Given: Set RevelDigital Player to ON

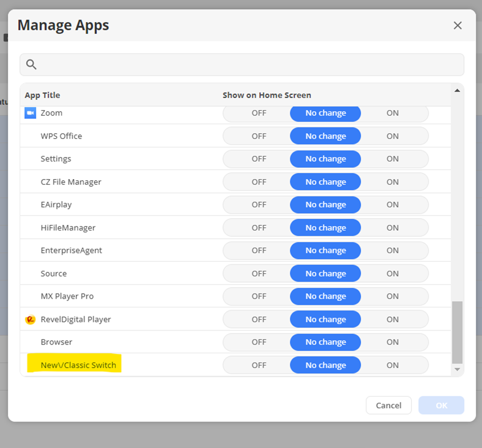Looking at the screenshot, I should coord(393,319).
